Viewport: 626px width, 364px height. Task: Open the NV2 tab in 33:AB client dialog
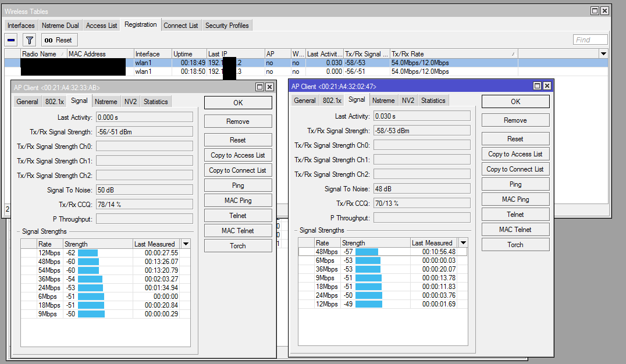pyautogui.click(x=130, y=102)
